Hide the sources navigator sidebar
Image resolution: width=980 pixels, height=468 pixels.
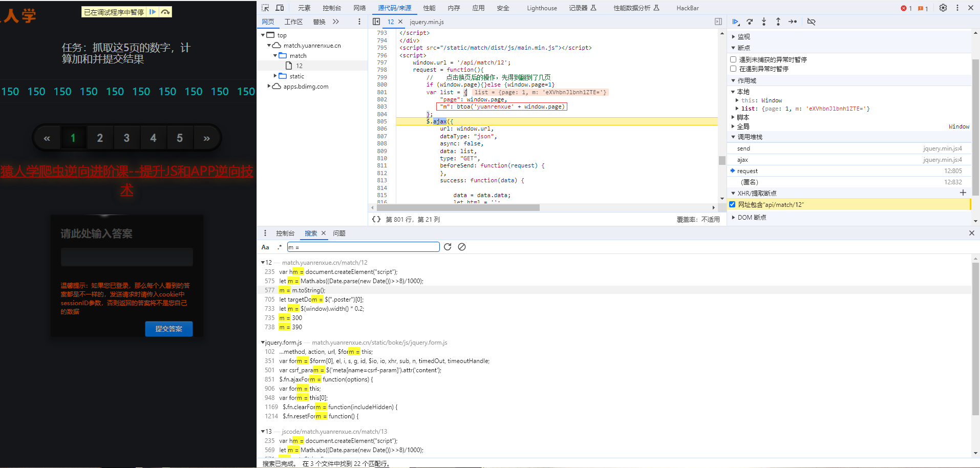[x=376, y=22]
